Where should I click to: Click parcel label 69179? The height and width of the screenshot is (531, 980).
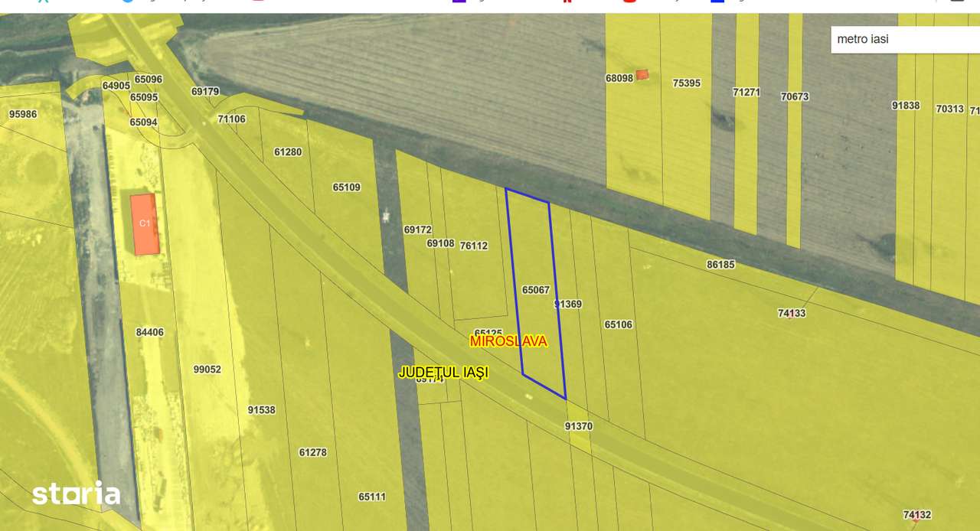click(x=205, y=91)
